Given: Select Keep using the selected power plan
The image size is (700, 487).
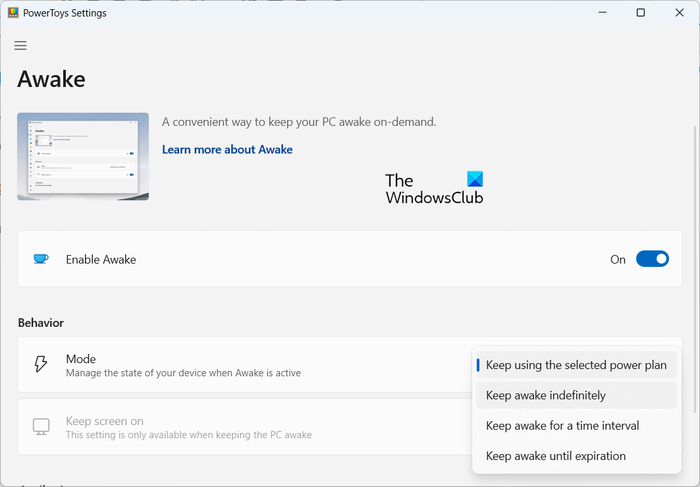Looking at the screenshot, I should [x=576, y=365].
